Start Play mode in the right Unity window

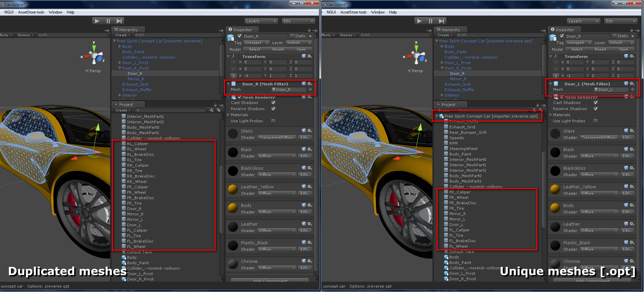[420, 21]
